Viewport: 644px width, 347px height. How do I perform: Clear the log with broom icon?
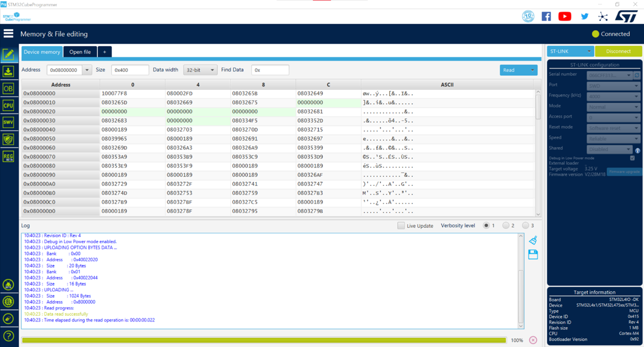coord(533,241)
